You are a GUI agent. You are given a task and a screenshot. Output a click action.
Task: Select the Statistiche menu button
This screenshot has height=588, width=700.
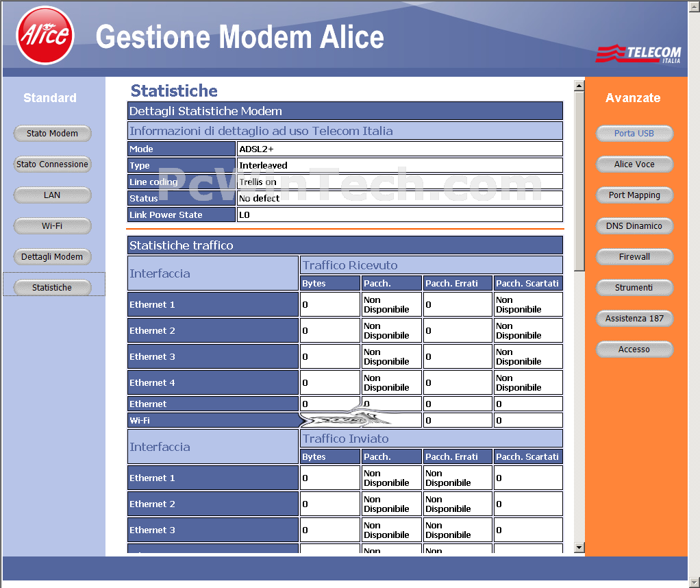52,287
